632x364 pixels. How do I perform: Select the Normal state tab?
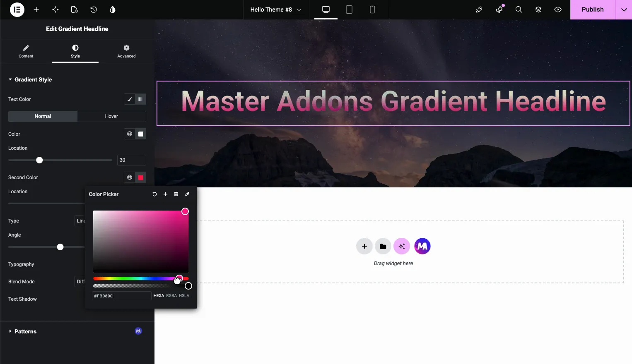[x=43, y=116]
